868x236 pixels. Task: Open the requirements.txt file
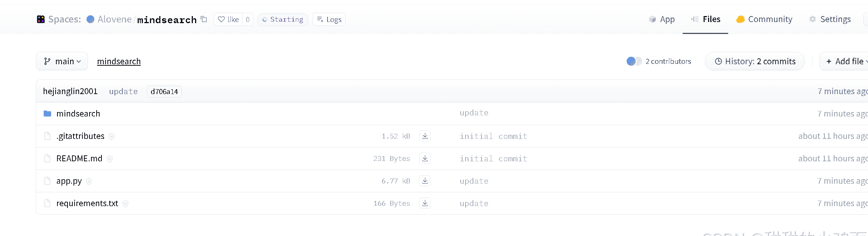(87, 204)
